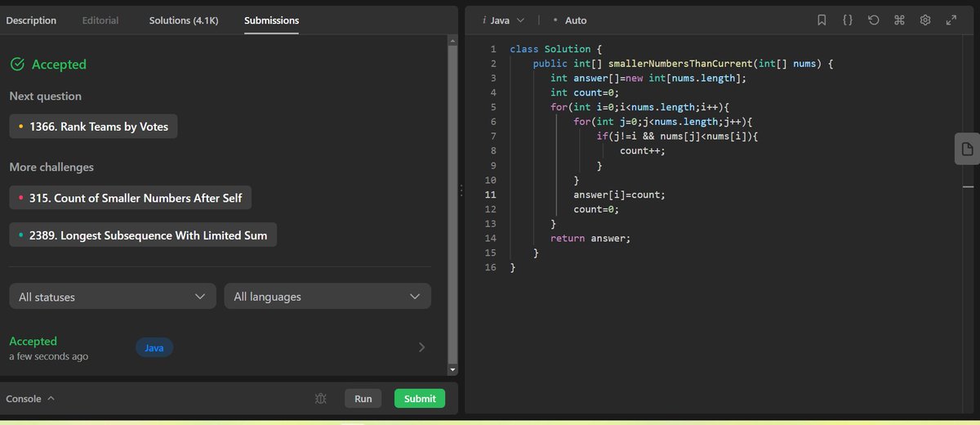Click the left panel vertical scrollbar

tap(454, 204)
